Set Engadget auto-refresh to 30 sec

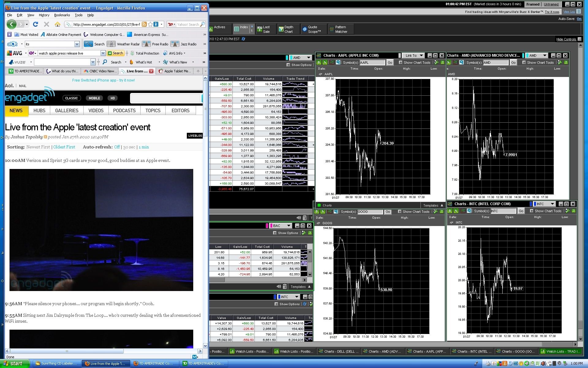129,147
